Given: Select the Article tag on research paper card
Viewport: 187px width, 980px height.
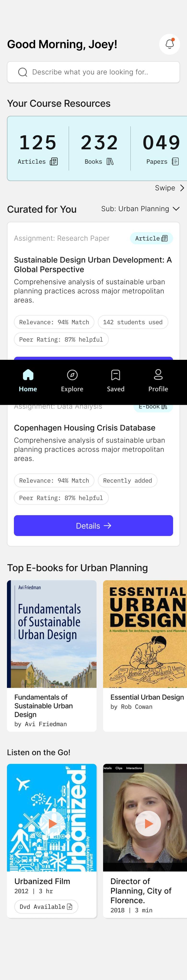Looking at the screenshot, I should pyautogui.click(x=151, y=239).
